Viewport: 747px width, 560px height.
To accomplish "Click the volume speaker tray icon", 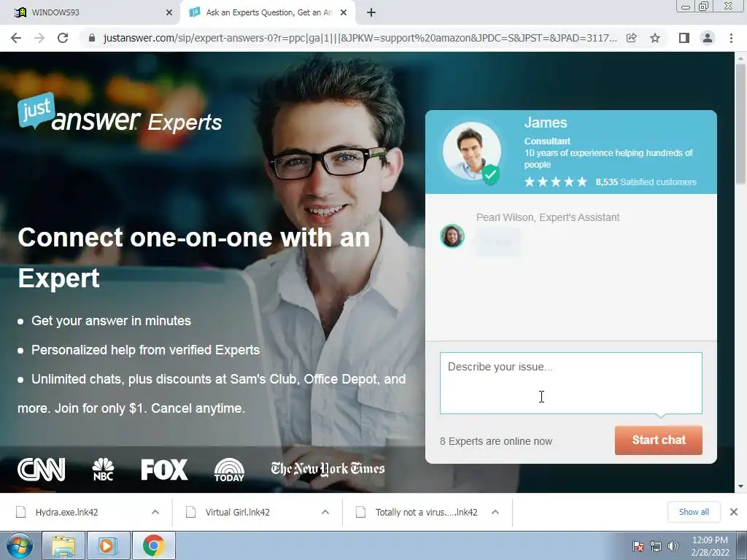I will pyautogui.click(x=673, y=546).
